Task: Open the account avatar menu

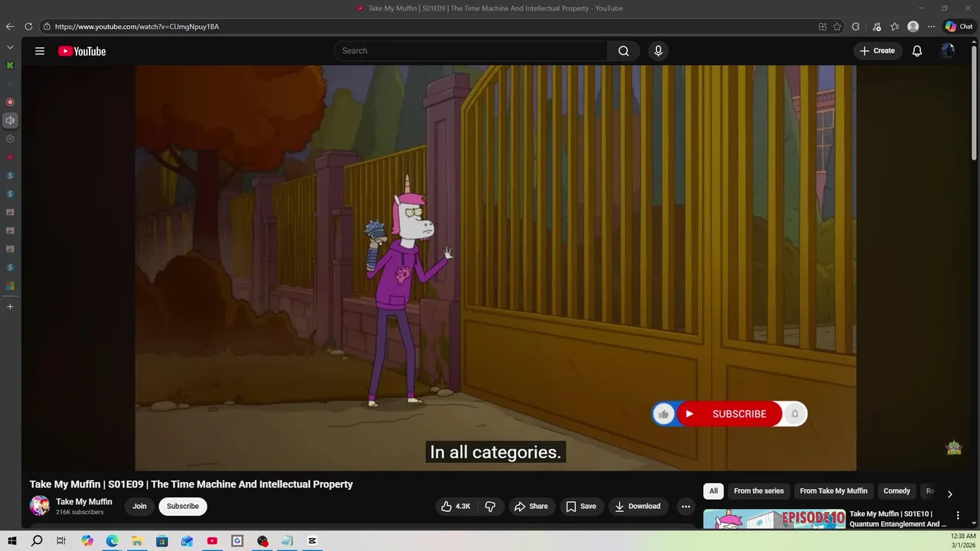Action: click(x=948, y=51)
